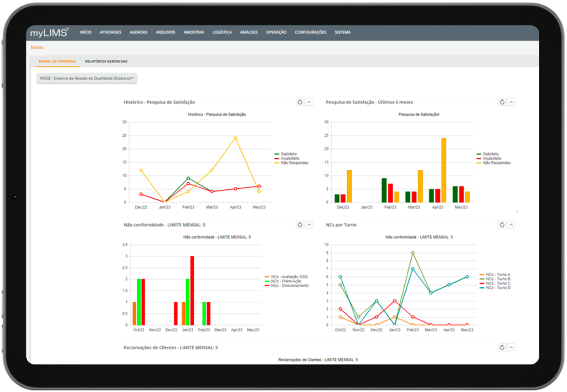Refresh the Histórico - Pesquisa de Satisfação chart
567x392 pixels.
coord(300,102)
